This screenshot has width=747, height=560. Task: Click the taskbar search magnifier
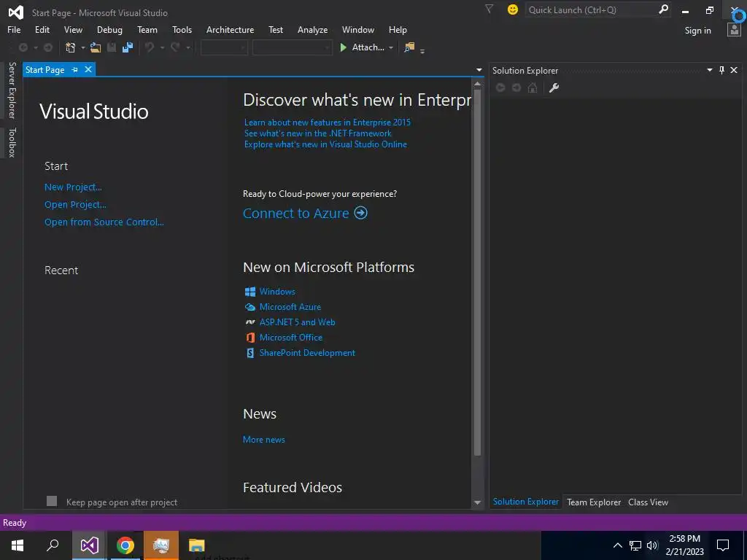pyautogui.click(x=53, y=545)
